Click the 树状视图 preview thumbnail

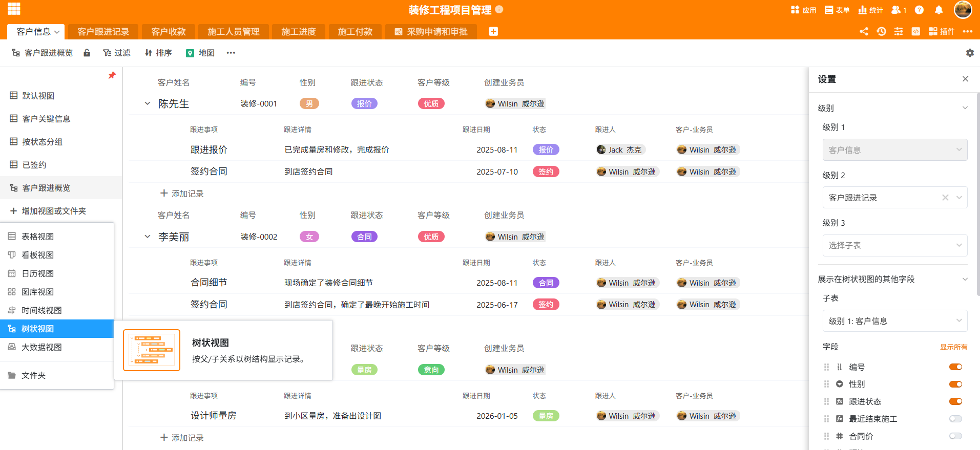(152, 350)
